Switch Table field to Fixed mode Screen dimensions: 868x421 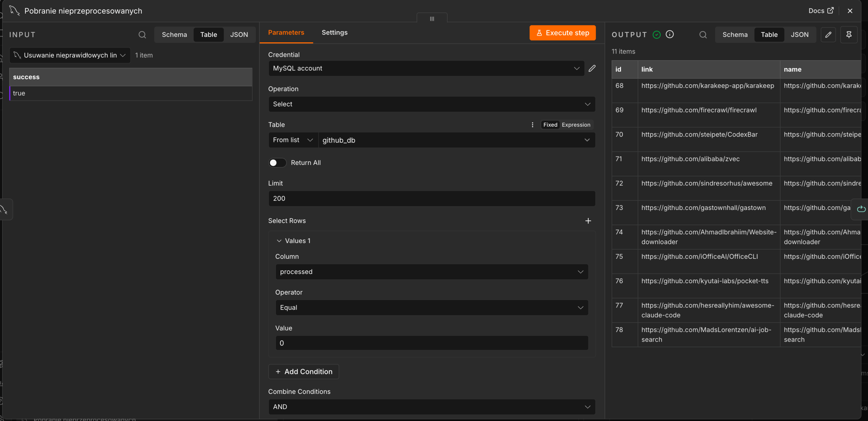coord(550,125)
